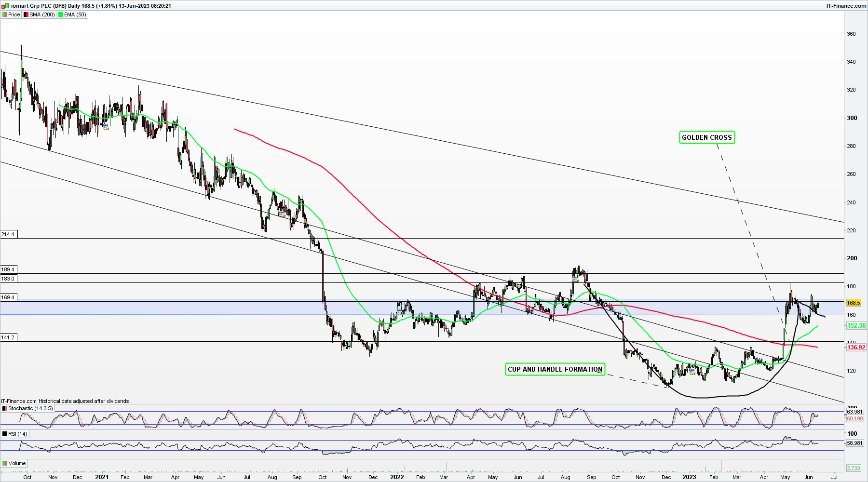Select the 183.0 horizontal level label
Screen dimensions: 868x482
coord(8,279)
